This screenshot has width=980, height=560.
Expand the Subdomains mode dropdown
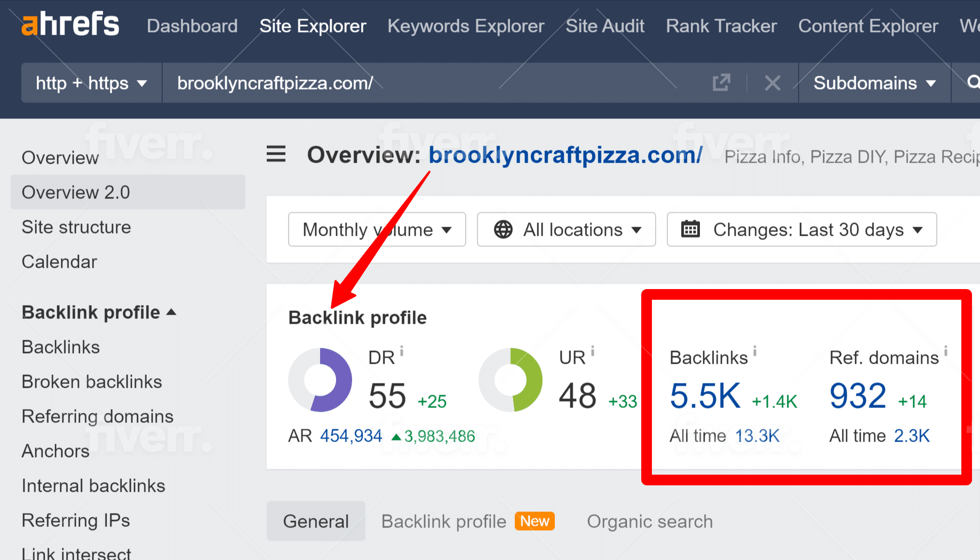(874, 83)
